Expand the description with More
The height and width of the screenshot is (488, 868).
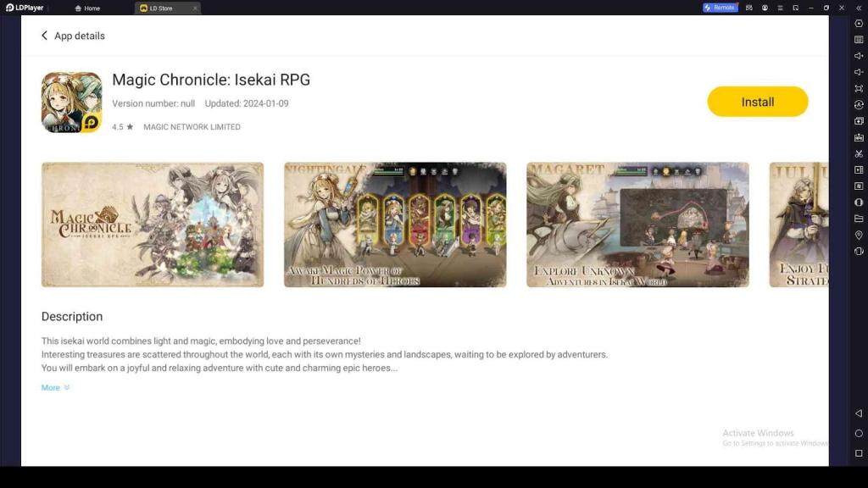[55, 387]
